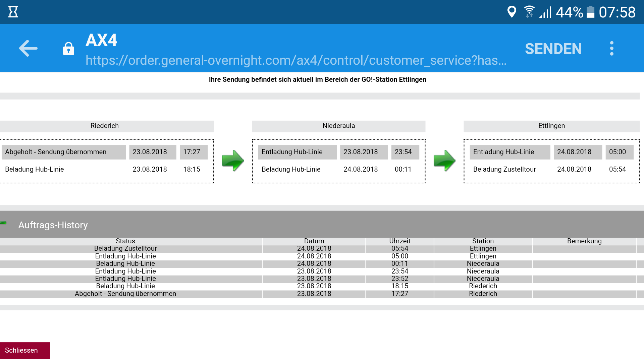Select history status in the 05:00 row
Viewport: 644px width, 362px height.
(x=125, y=256)
